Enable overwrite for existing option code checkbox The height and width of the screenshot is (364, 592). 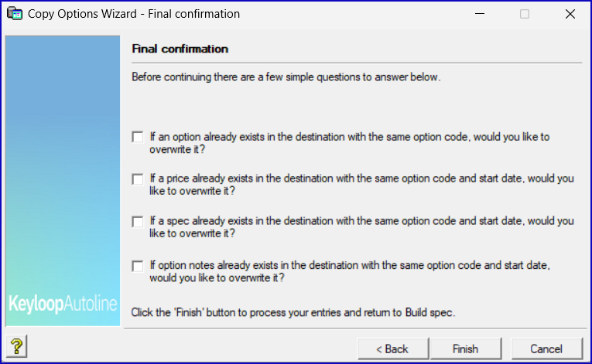click(x=138, y=137)
